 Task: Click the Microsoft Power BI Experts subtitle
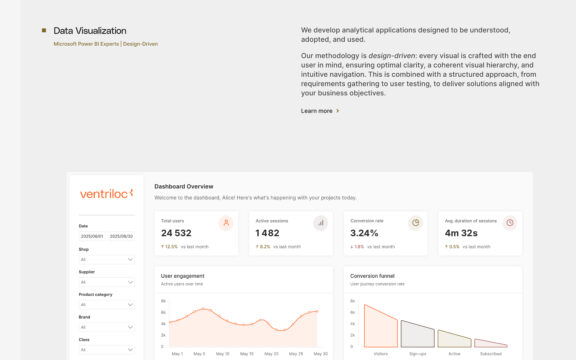click(x=106, y=44)
